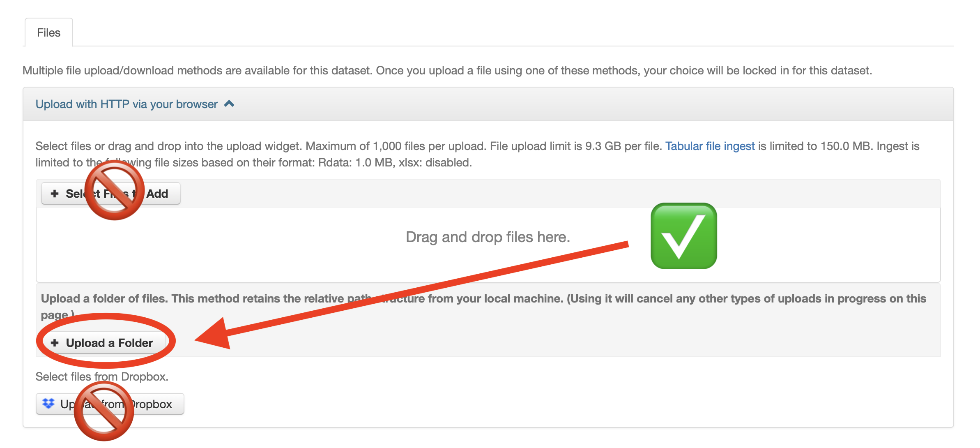Click the Drag and drop files here area
The image size is (980, 448).
(488, 237)
